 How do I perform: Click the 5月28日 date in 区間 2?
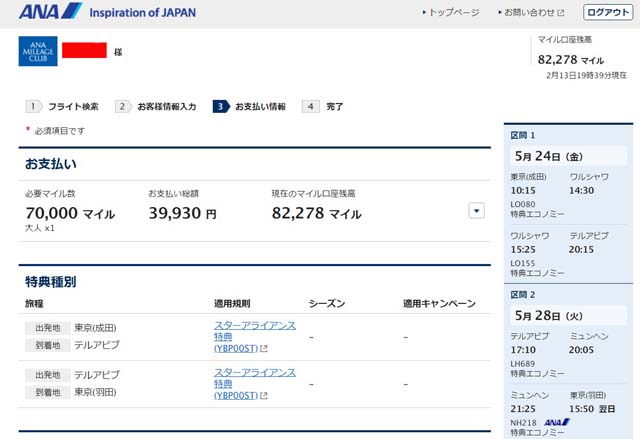tap(549, 315)
